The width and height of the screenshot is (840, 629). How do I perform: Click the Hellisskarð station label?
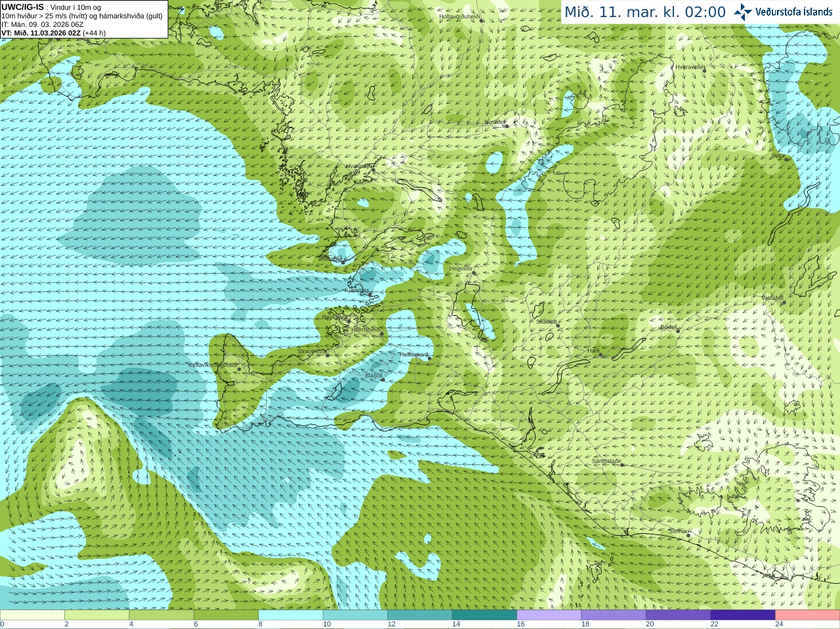pos(413,355)
